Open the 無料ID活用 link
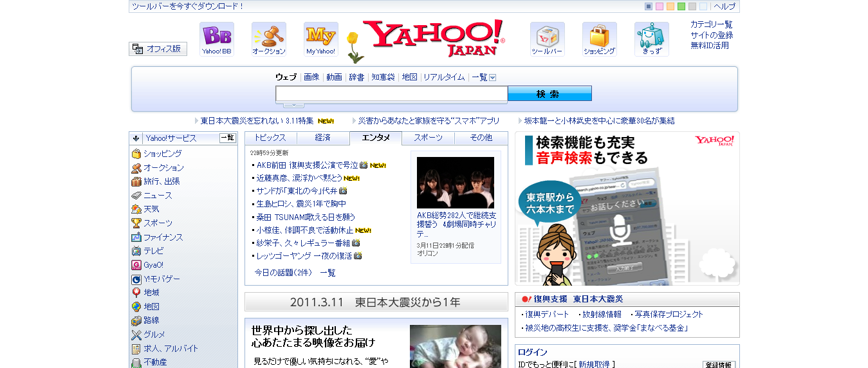The height and width of the screenshot is (368, 868). pyautogui.click(x=710, y=46)
